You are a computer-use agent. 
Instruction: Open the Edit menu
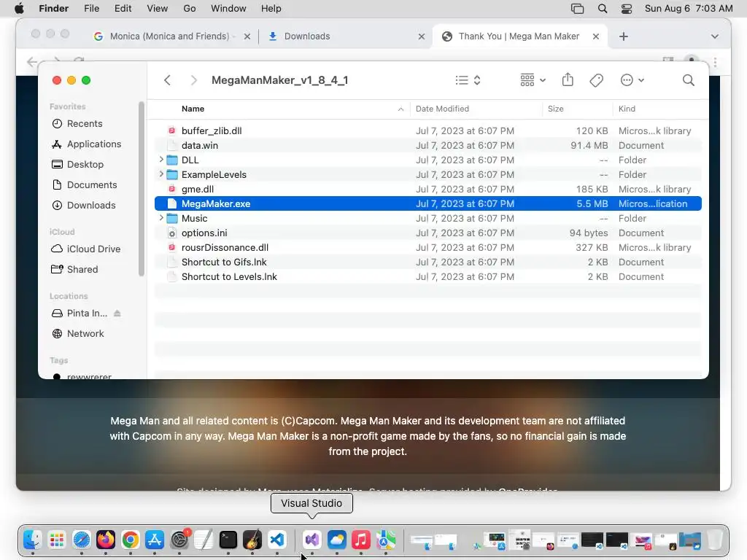[x=123, y=9]
